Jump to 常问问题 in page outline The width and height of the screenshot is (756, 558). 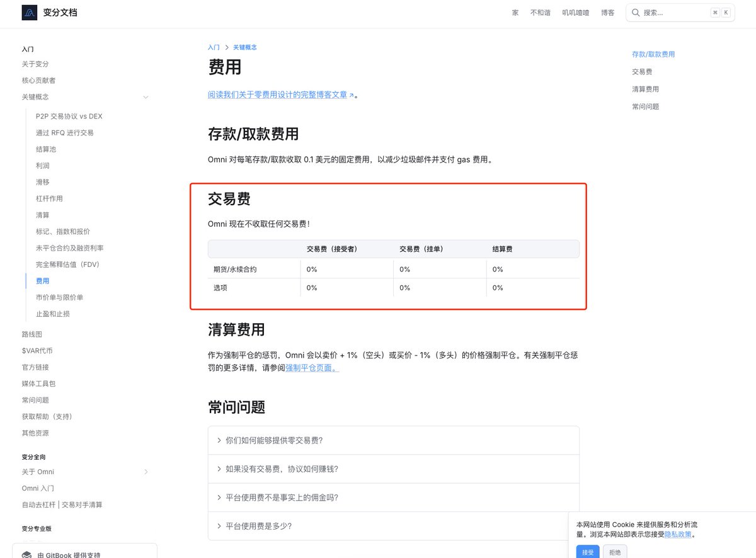pyautogui.click(x=645, y=107)
